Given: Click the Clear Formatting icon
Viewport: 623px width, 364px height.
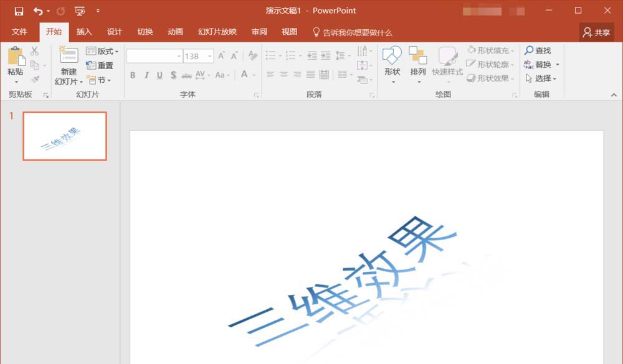Looking at the screenshot, I should [x=253, y=55].
